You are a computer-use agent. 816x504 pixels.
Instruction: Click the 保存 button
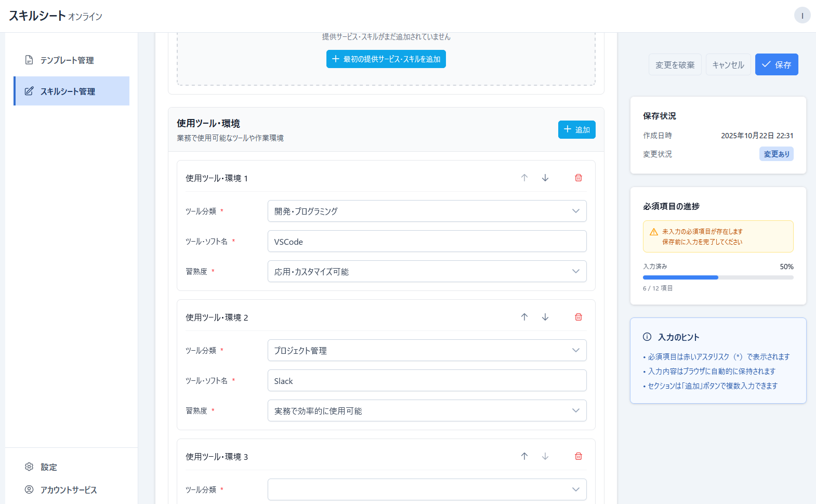776,64
